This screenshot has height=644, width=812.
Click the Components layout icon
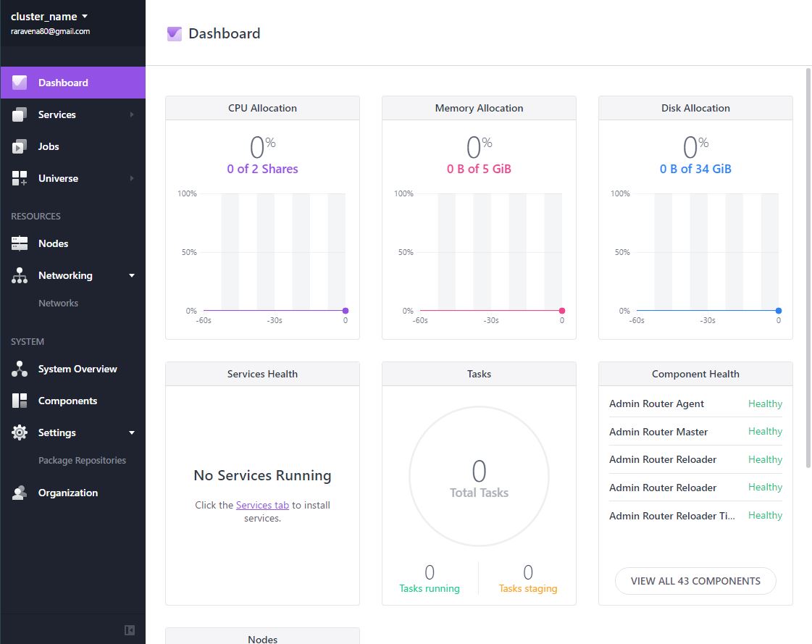[x=19, y=401]
